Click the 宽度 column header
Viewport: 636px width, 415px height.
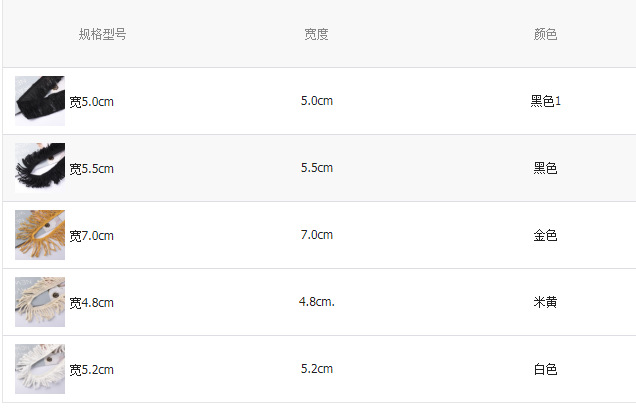click(316, 34)
